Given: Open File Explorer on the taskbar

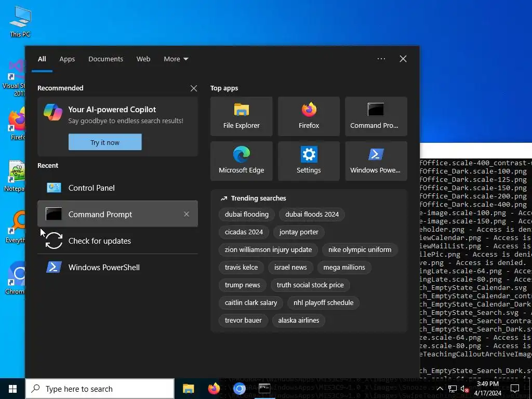Looking at the screenshot, I should coord(188,389).
